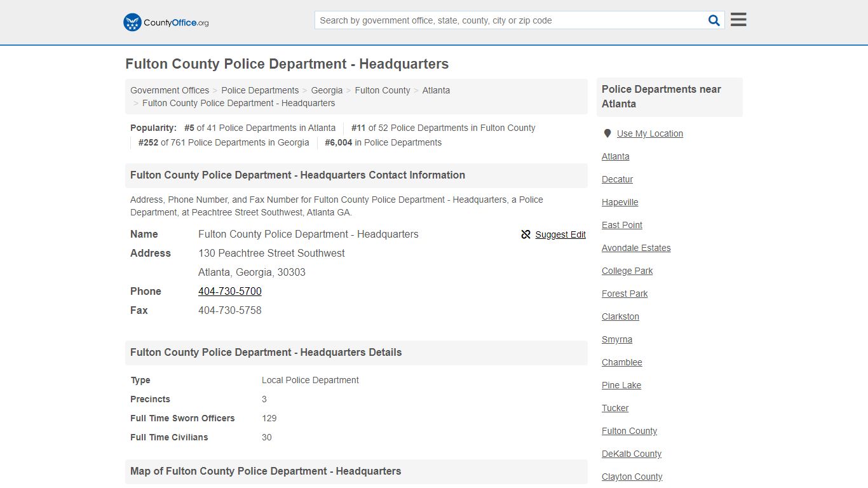Click the #11 of 52 Fulton County ranking
The height and width of the screenshot is (488, 868).
coord(444,128)
